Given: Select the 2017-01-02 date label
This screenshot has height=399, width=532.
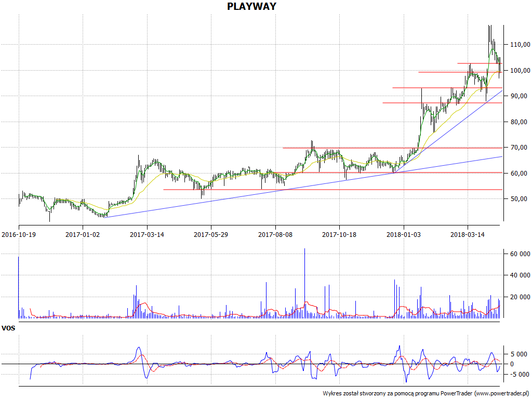Looking at the screenshot, I should tap(83, 234).
